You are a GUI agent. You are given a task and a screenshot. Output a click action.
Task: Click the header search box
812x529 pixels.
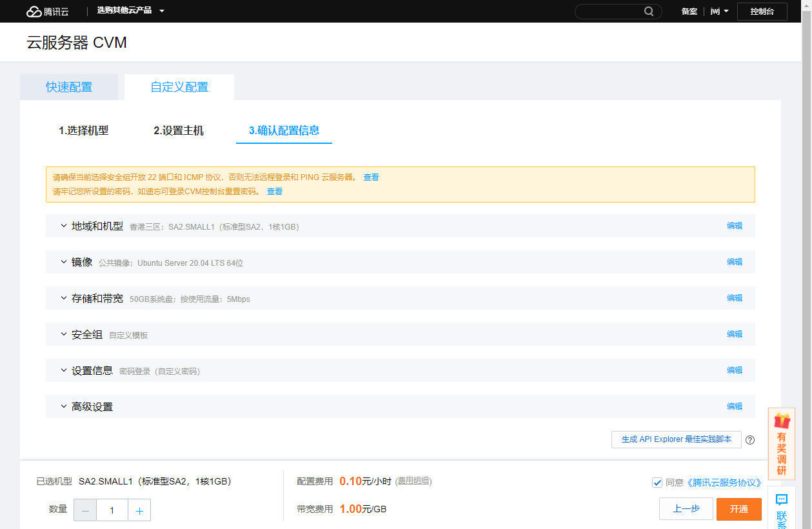click(618, 11)
